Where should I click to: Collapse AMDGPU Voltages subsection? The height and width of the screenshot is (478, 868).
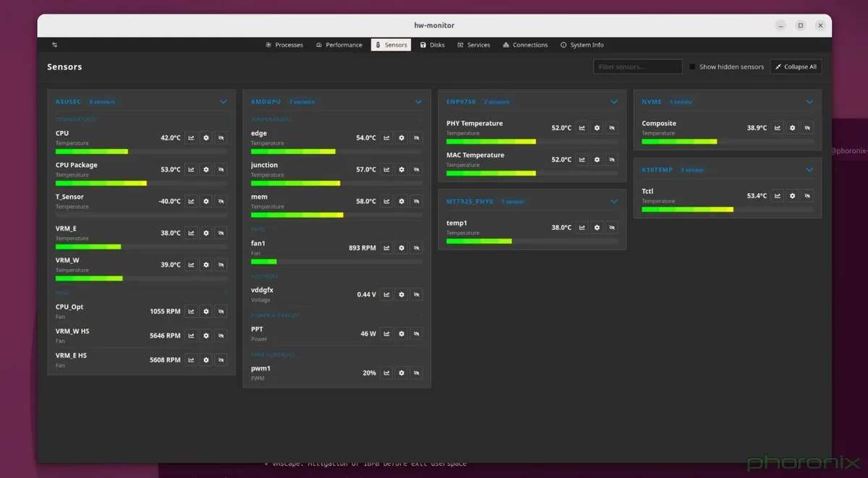tap(421, 276)
